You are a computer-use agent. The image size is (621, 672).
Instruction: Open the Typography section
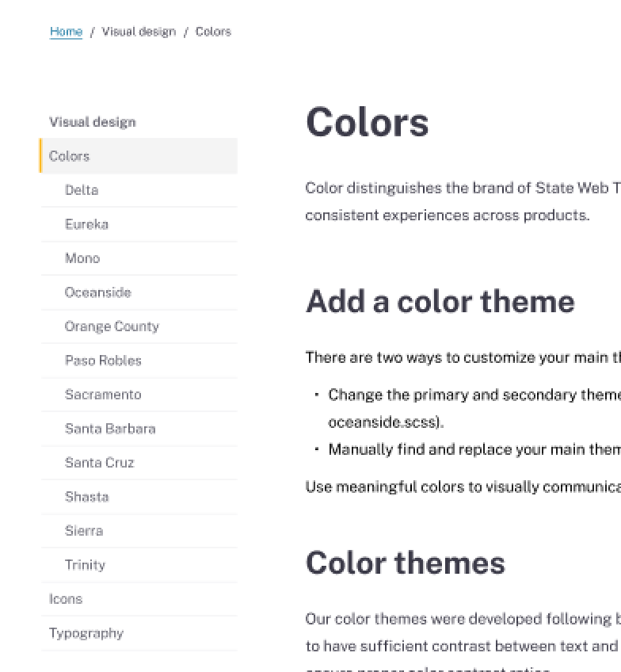coord(86,633)
